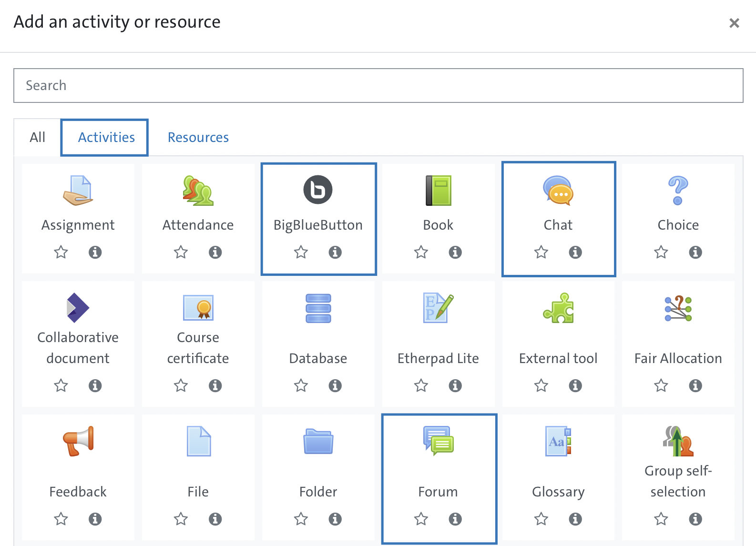756x546 pixels.
Task: Select the Etherpad Lite icon
Action: pyautogui.click(x=438, y=307)
